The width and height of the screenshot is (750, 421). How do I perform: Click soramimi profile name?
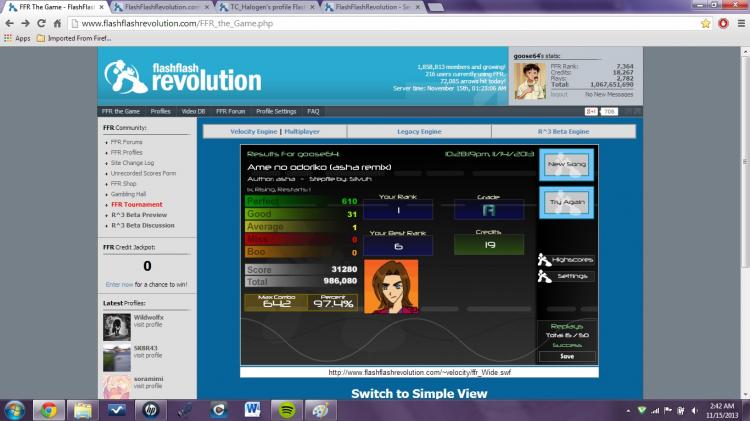click(x=148, y=379)
